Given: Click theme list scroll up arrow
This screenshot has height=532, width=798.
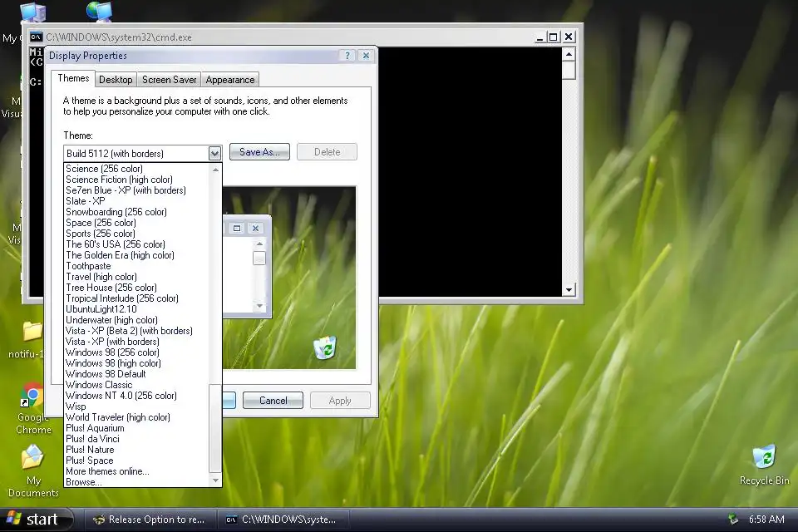Looking at the screenshot, I should [x=215, y=170].
